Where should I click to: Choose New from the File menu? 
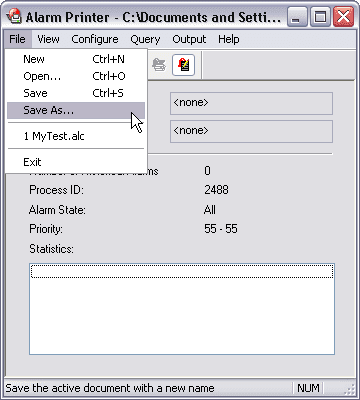pos(76,59)
